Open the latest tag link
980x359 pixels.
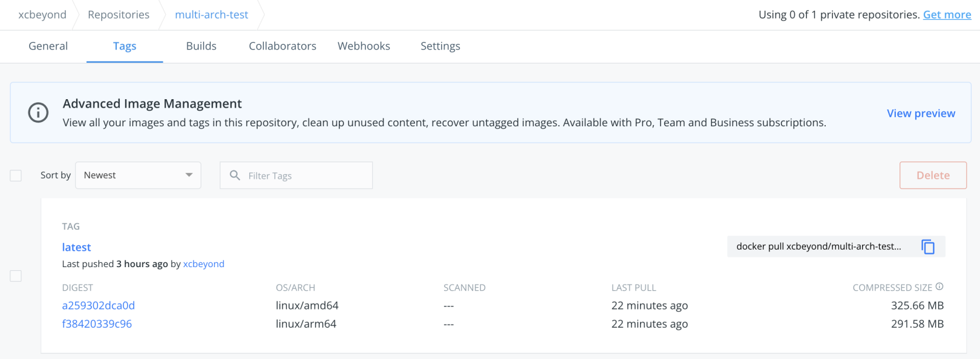pos(76,247)
